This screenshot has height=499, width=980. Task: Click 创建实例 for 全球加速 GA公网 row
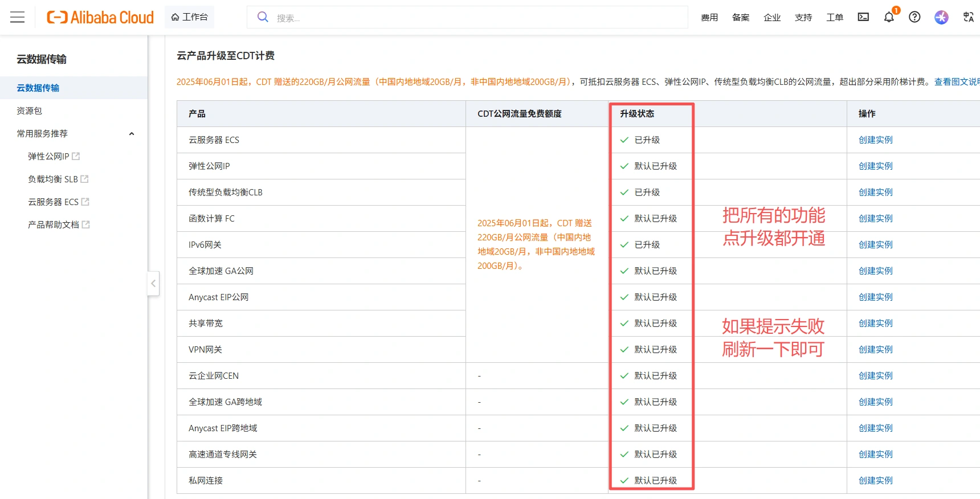876,271
